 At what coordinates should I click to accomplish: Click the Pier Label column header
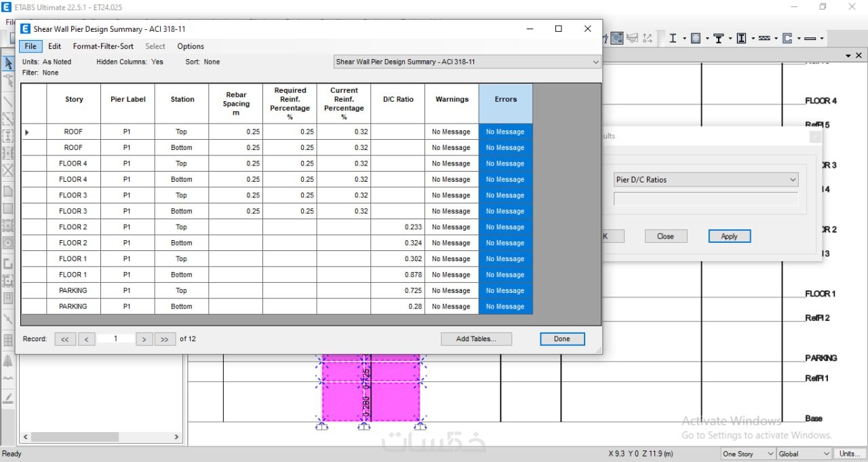[127, 104]
